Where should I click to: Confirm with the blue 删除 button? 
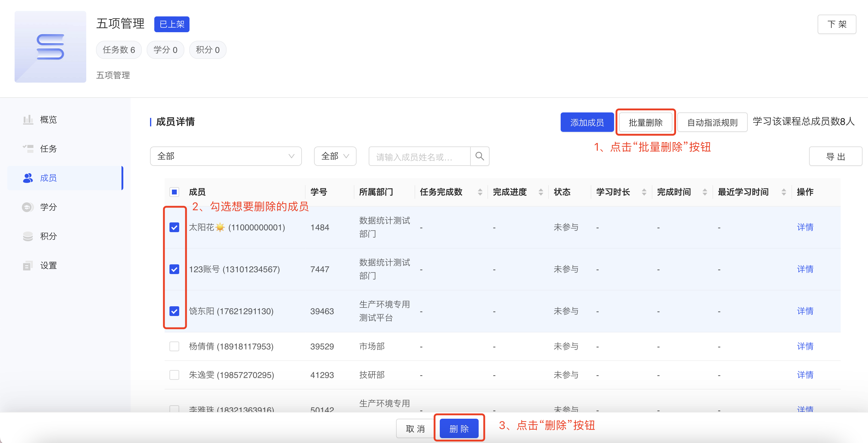click(x=459, y=428)
